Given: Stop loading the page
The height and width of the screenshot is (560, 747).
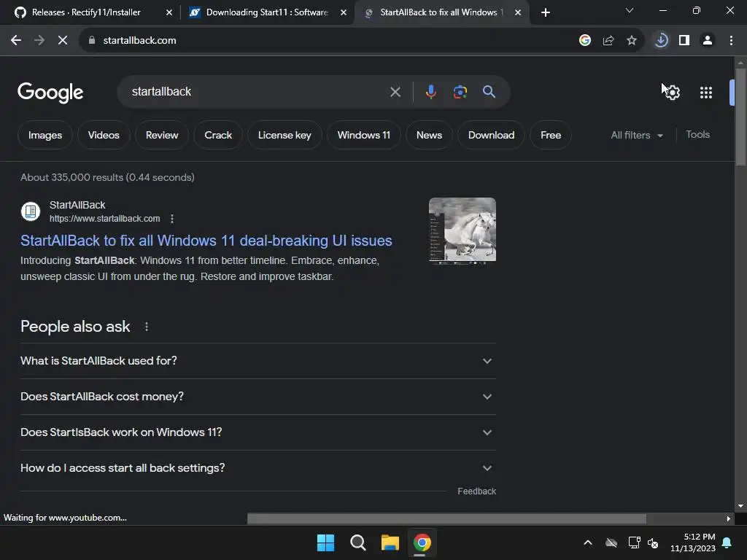Looking at the screenshot, I should coord(63,41).
